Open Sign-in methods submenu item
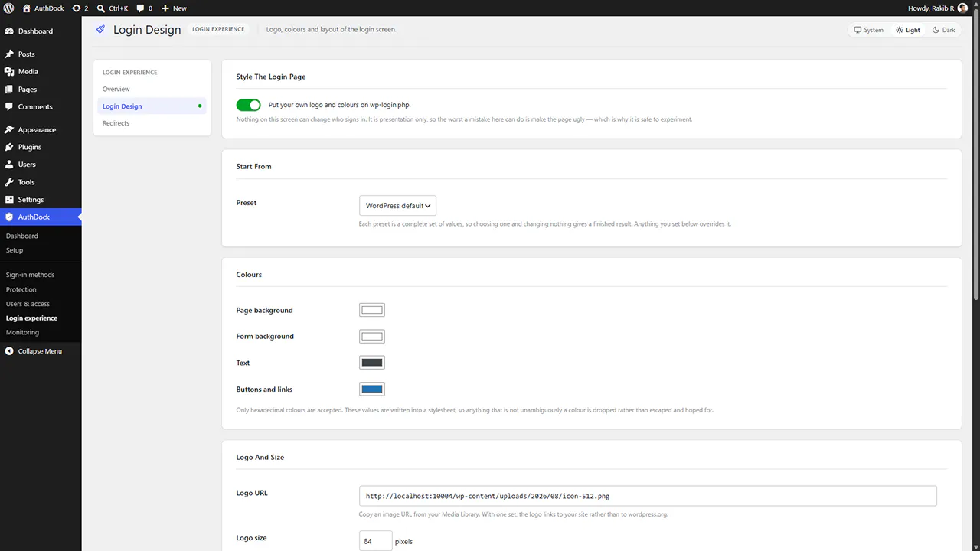The width and height of the screenshot is (980, 551). tap(31, 275)
